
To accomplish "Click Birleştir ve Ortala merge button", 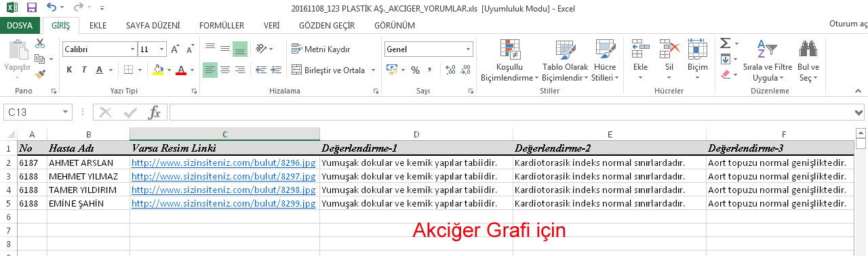I will click(328, 70).
